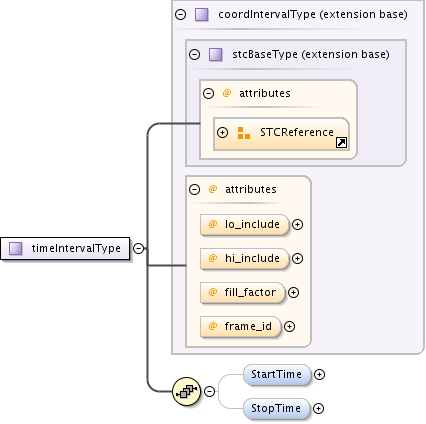Screen dimensions: 426x424
Task: Select the timeIntervalType root node
Action: click(65, 248)
